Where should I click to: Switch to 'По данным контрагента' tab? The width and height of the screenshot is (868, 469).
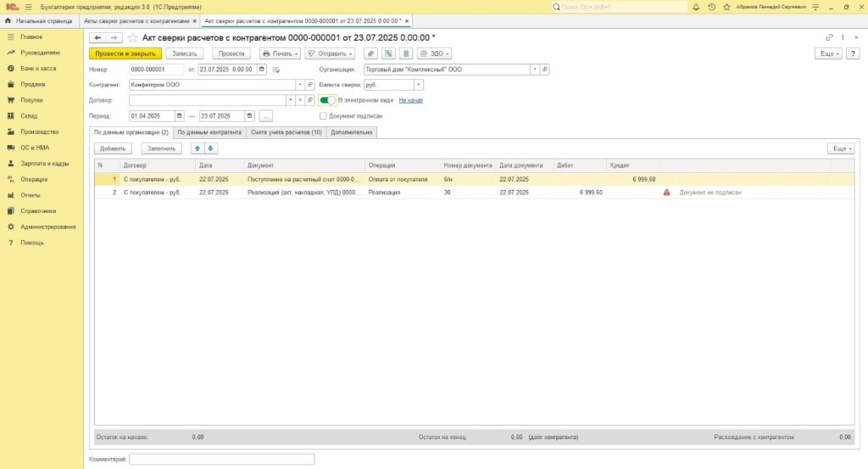point(209,132)
